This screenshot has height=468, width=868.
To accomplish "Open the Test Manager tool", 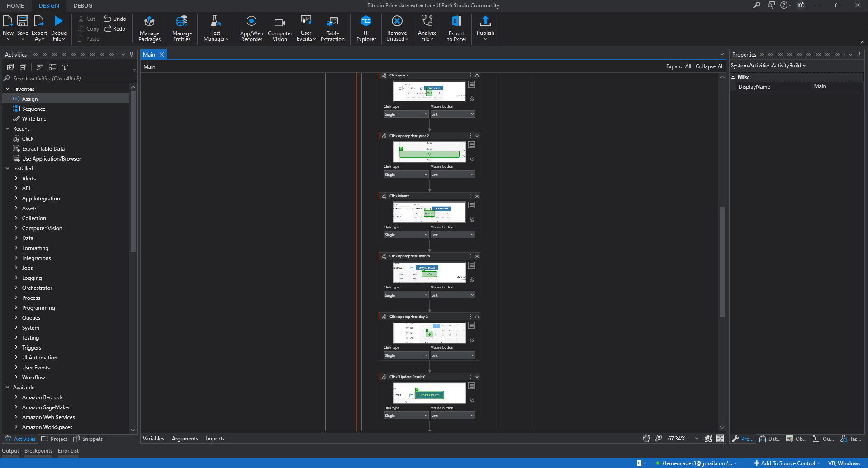I will pyautogui.click(x=215, y=28).
